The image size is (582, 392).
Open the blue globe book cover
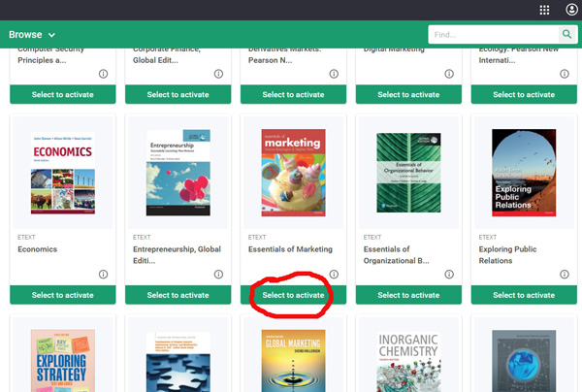click(524, 361)
